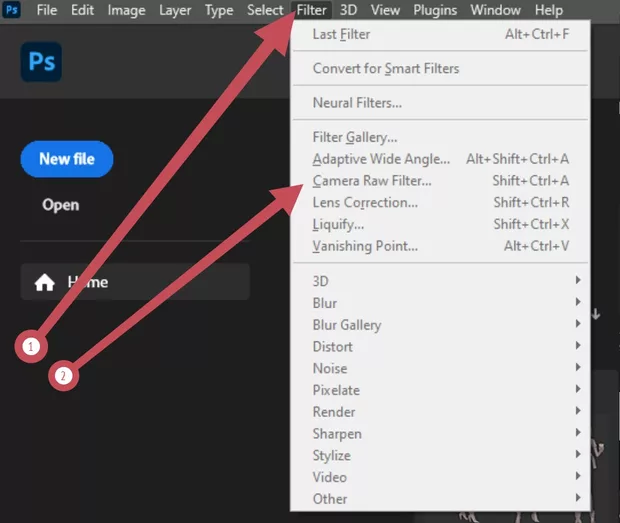This screenshot has height=523, width=620.
Task: Open Camera Raw Filter
Action: (440, 181)
